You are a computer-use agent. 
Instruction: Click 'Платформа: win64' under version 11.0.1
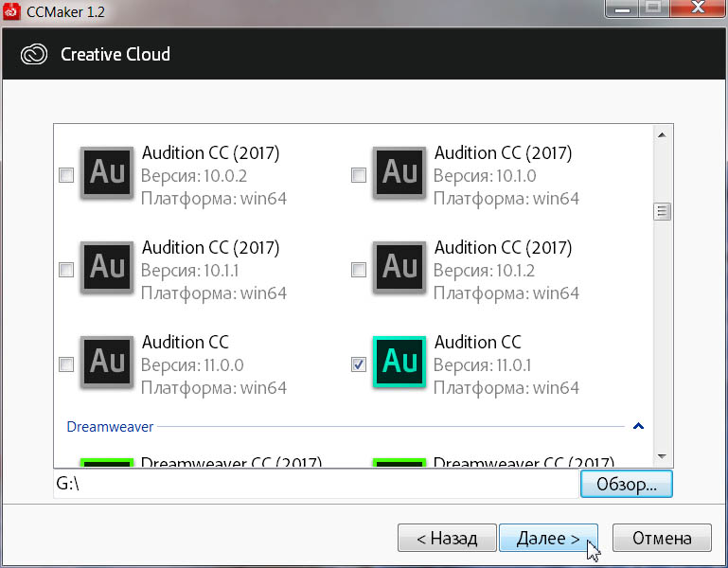(x=506, y=388)
